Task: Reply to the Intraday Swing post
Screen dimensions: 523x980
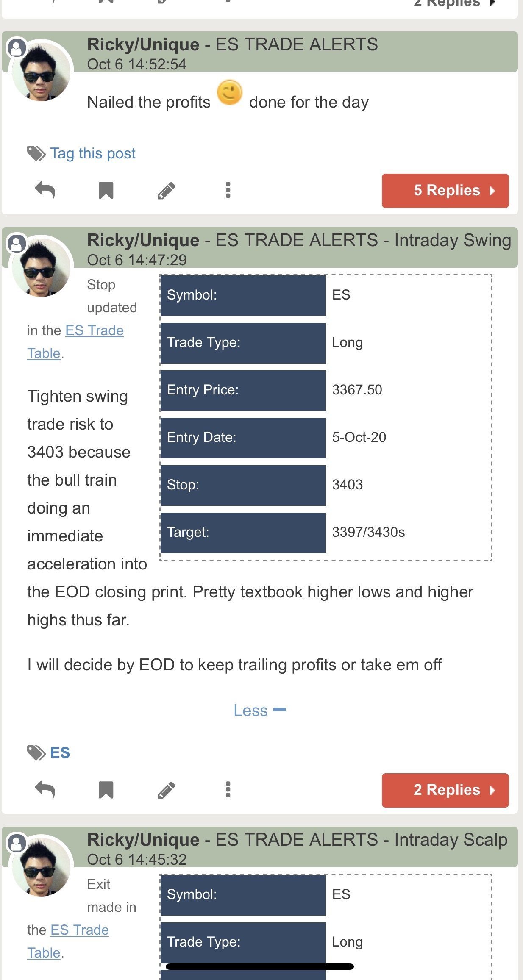Action: (45, 790)
